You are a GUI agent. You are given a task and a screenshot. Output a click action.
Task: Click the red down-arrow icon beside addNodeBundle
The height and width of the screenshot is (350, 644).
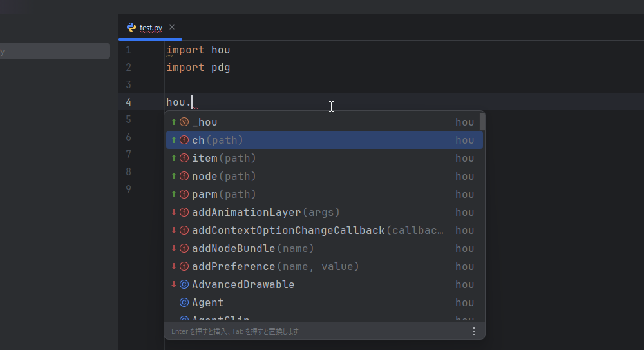[174, 248]
